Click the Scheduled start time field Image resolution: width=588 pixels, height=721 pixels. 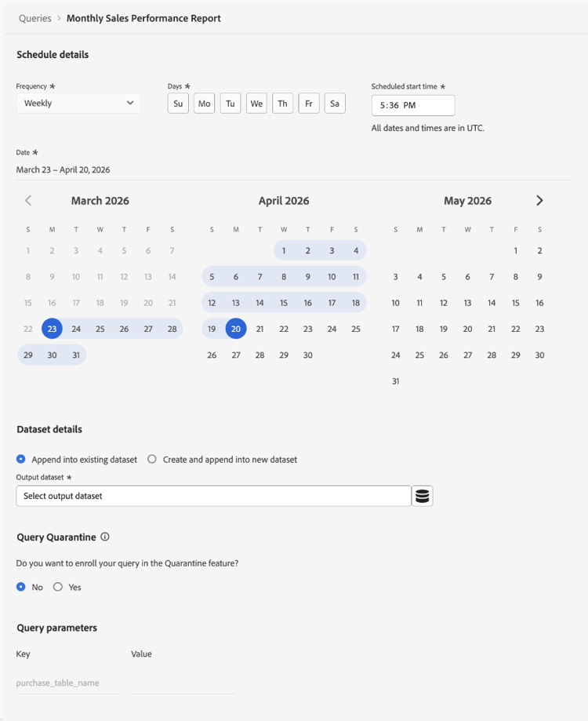pyautogui.click(x=413, y=105)
